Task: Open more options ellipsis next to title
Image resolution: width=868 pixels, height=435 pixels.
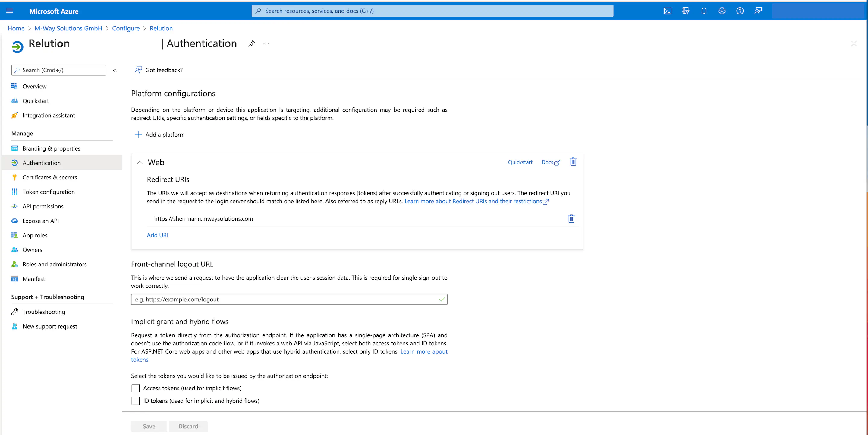Action: [266, 43]
